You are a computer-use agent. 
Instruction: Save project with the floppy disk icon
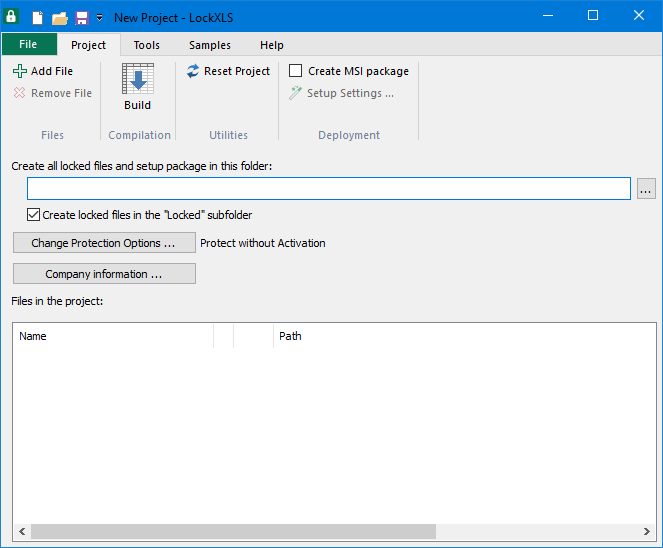[82, 18]
